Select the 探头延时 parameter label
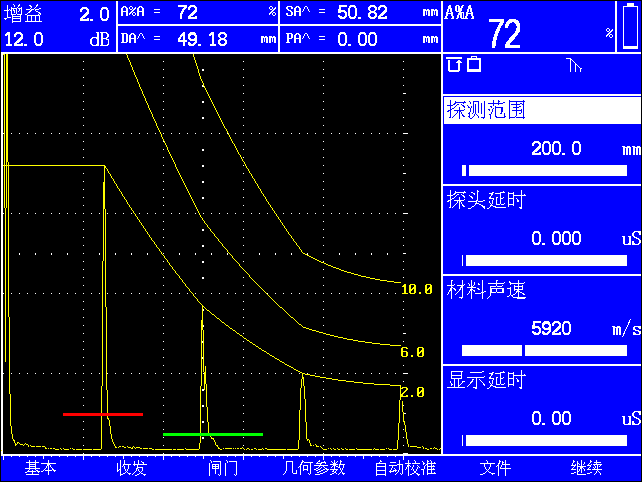Image resolution: width=642 pixels, height=482 pixels. (x=486, y=200)
